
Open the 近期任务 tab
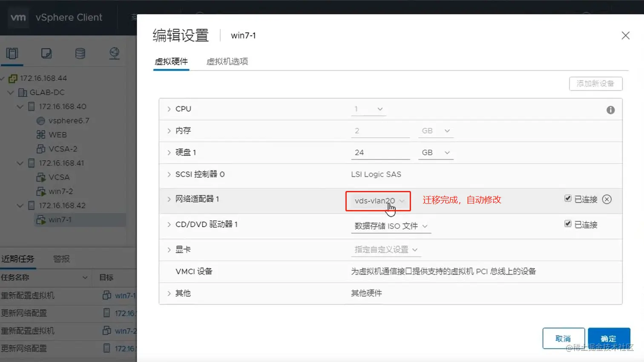click(18, 259)
